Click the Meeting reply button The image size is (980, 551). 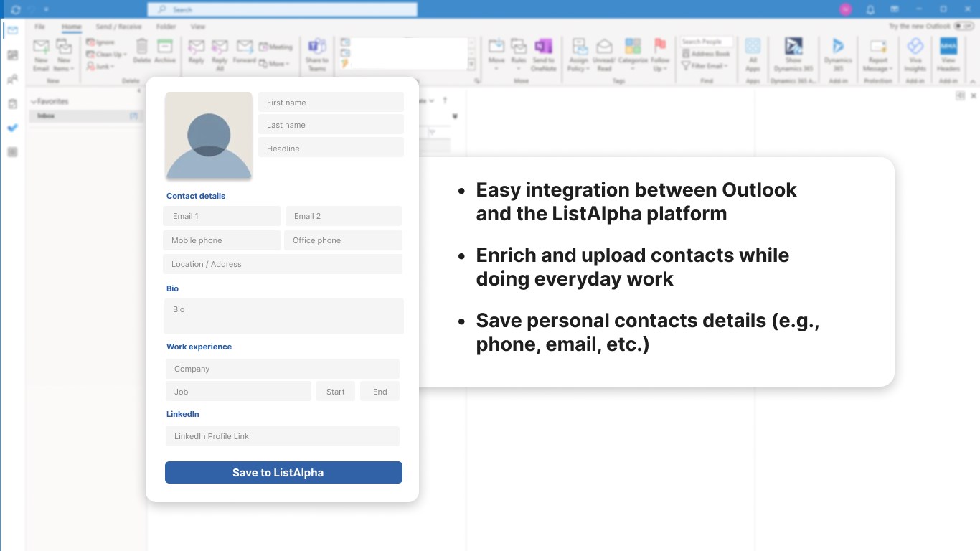tap(275, 47)
